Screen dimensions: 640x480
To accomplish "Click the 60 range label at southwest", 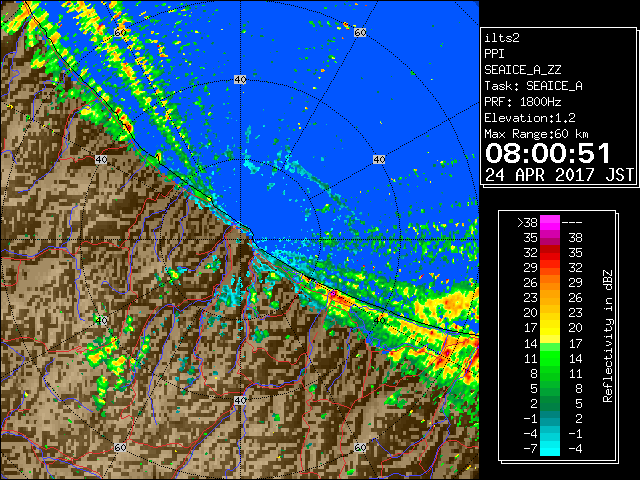I will (120, 448).
